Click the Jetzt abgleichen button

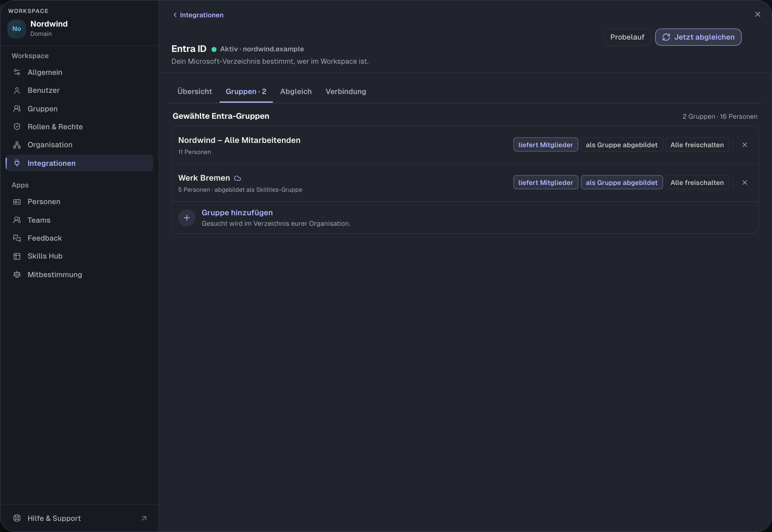[698, 37]
